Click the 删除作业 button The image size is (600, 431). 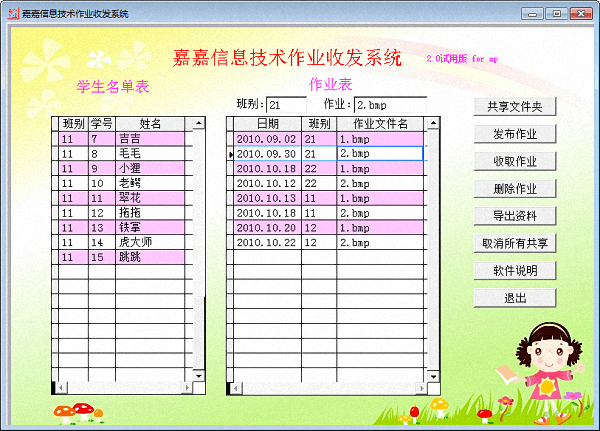(x=514, y=188)
